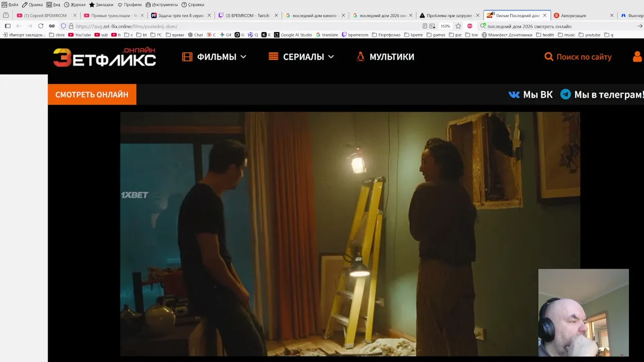Reload the page with the refresh icon
644x362 pixels.
point(41,26)
